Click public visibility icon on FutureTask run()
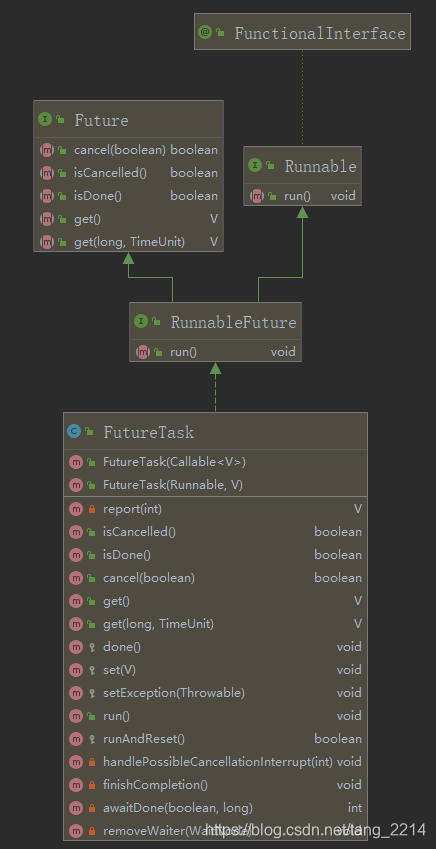The image size is (436, 849). [x=92, y=716]
